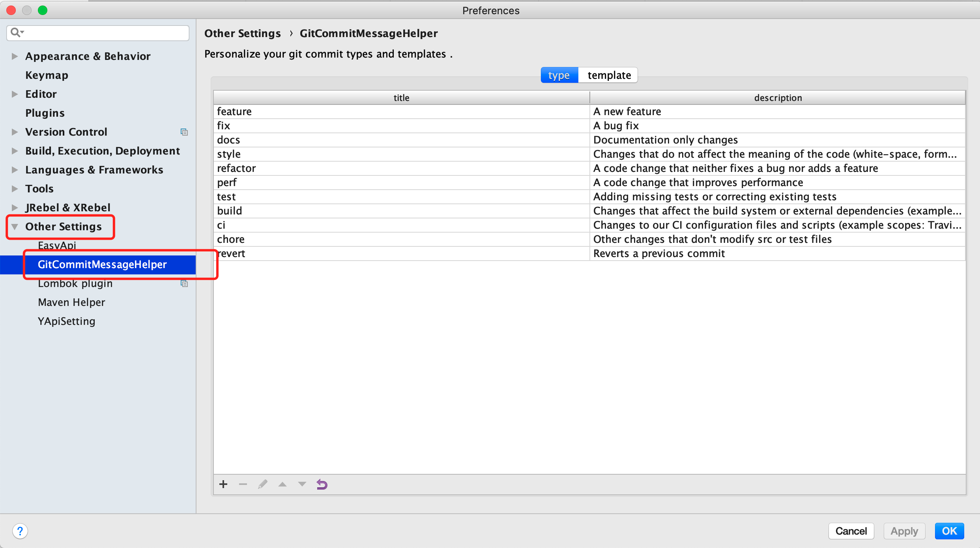Click the purple reset/undo icon
980x548 pixels.
[x=322, y=484]
